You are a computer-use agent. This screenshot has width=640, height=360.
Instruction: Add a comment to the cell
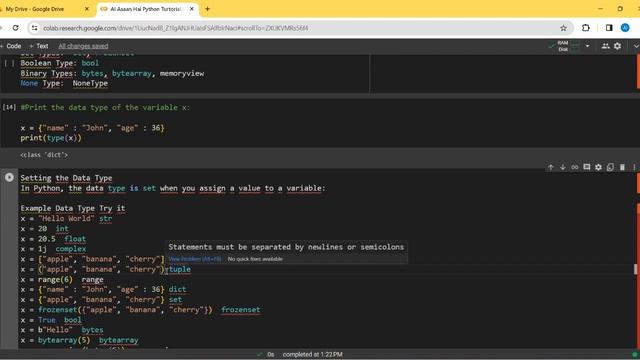click(x=587, y=167)
